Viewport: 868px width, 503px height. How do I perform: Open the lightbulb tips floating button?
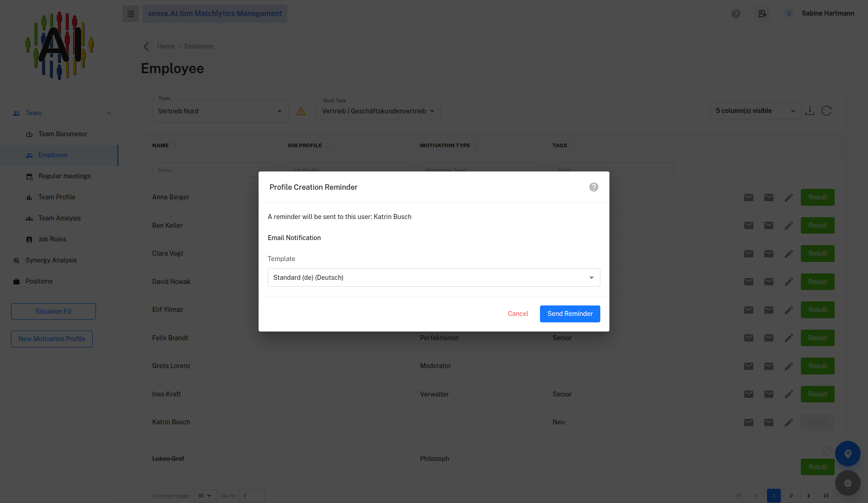click(847, 454)
